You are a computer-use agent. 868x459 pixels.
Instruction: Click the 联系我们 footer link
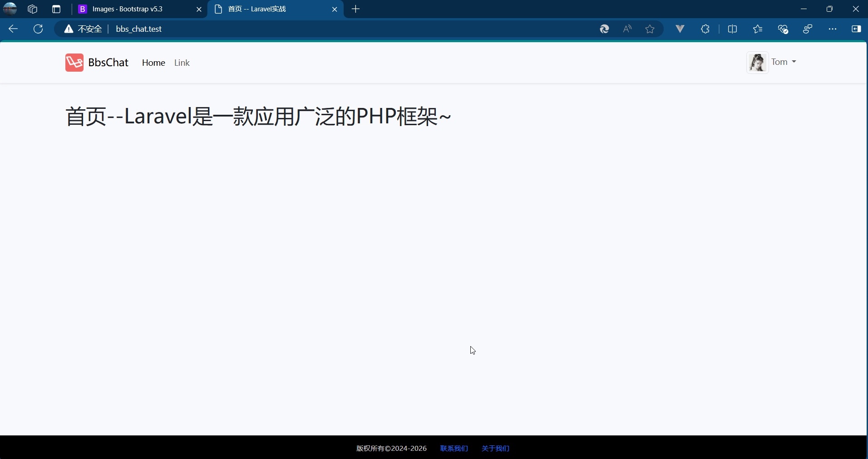click(x=454, y=449)
